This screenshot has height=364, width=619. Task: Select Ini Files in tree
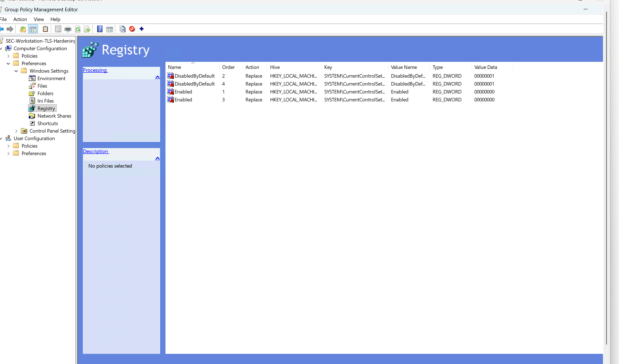(45, 101)
